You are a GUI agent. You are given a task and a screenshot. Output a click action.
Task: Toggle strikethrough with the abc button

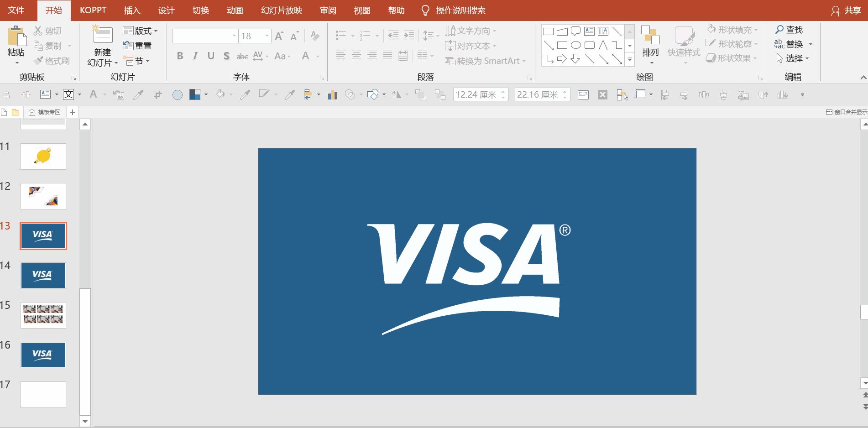pos(242,56)
